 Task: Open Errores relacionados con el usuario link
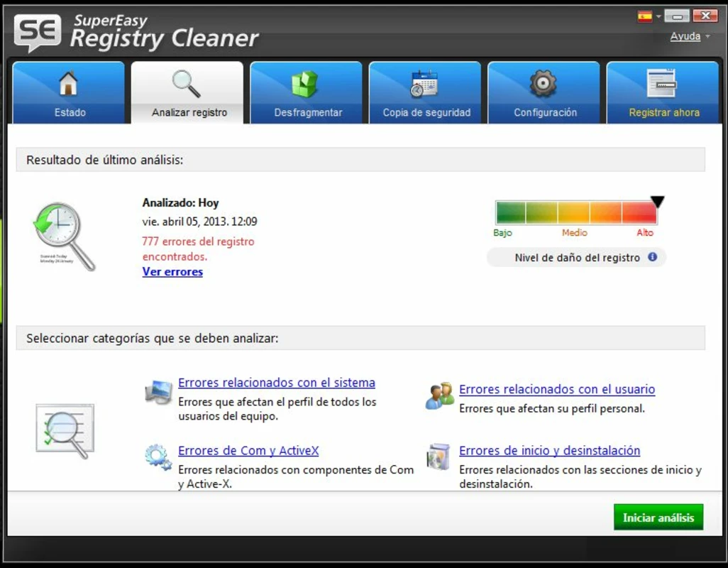pyautogui.click(x=557, y=389)
